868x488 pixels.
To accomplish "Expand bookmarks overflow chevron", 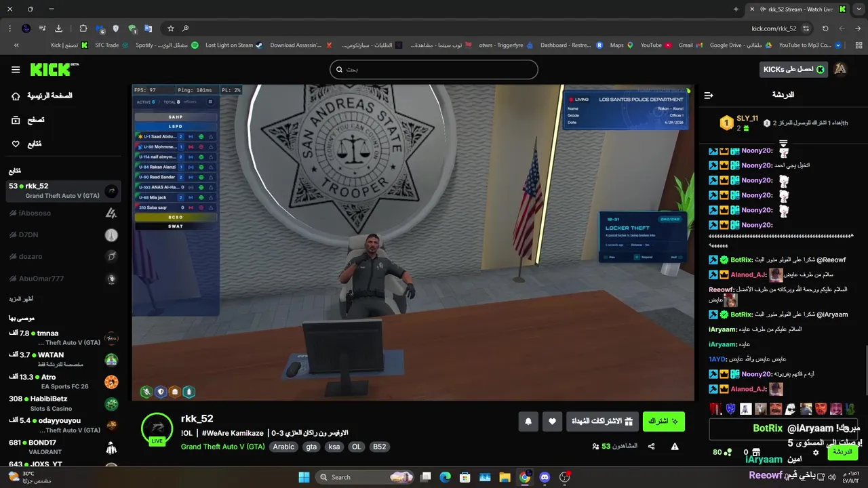I will [16, 45].
